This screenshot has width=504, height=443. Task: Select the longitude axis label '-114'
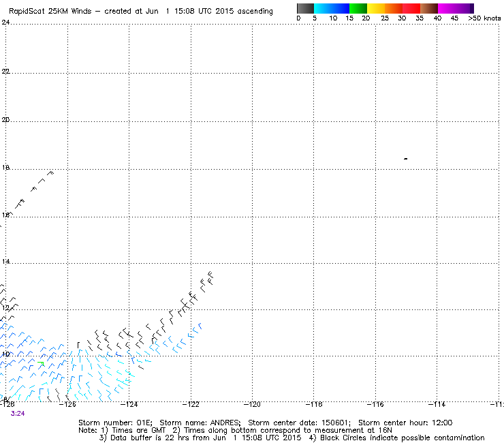(437, 404)
